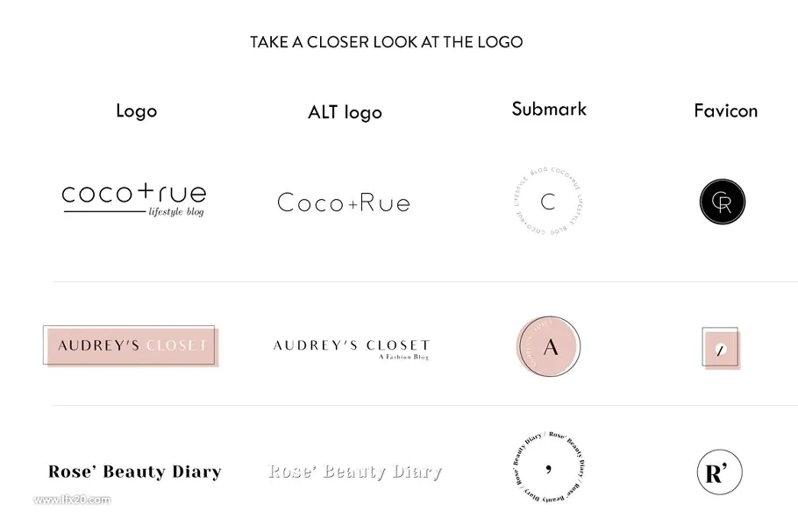The width and height of the screenshot is (798, 532).
Task: Click the bold Rose' Beauty Diary logo
Action: pyautogui.click(x=135, y=472)
